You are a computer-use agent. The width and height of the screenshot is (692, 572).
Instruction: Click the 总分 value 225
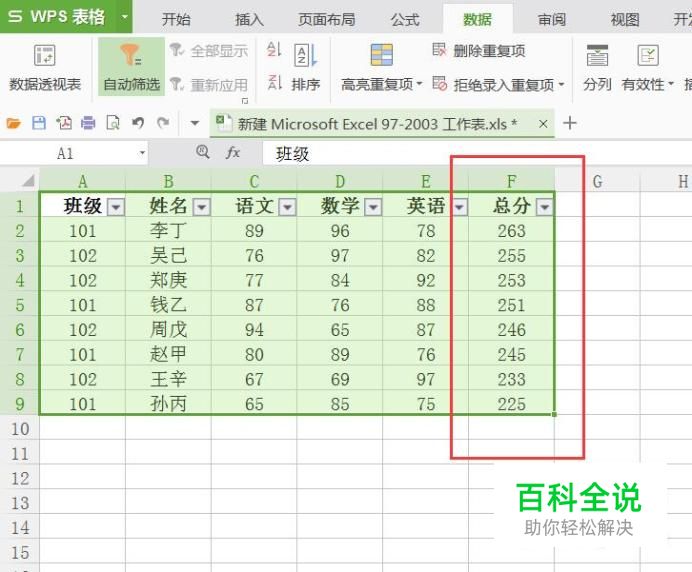(x=511, y=403)
